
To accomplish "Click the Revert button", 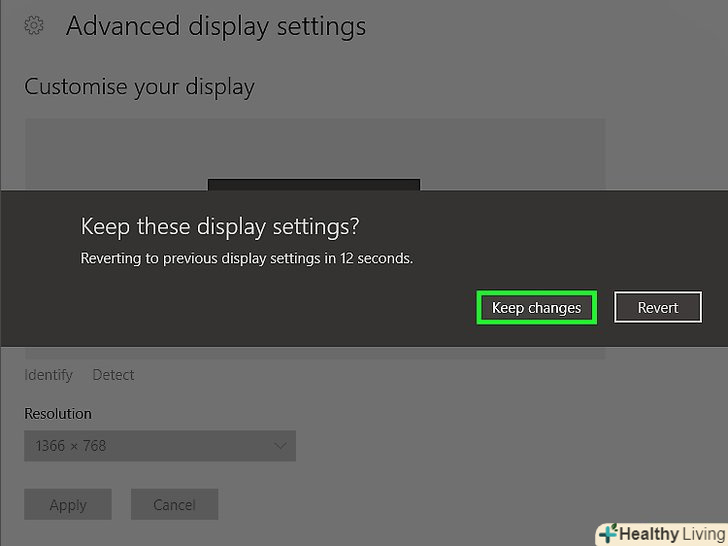I will click(658, 307).
